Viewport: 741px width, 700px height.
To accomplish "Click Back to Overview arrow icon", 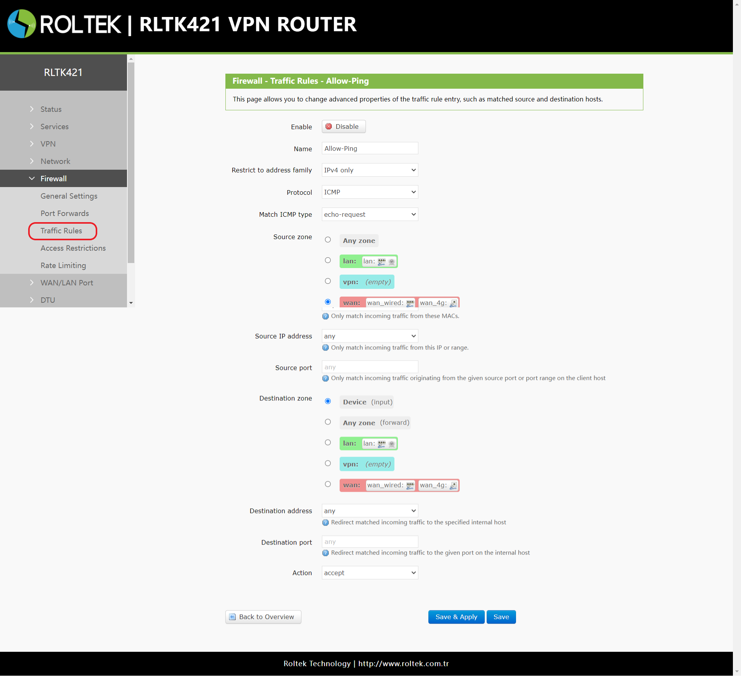I will (x=232, y=617).
